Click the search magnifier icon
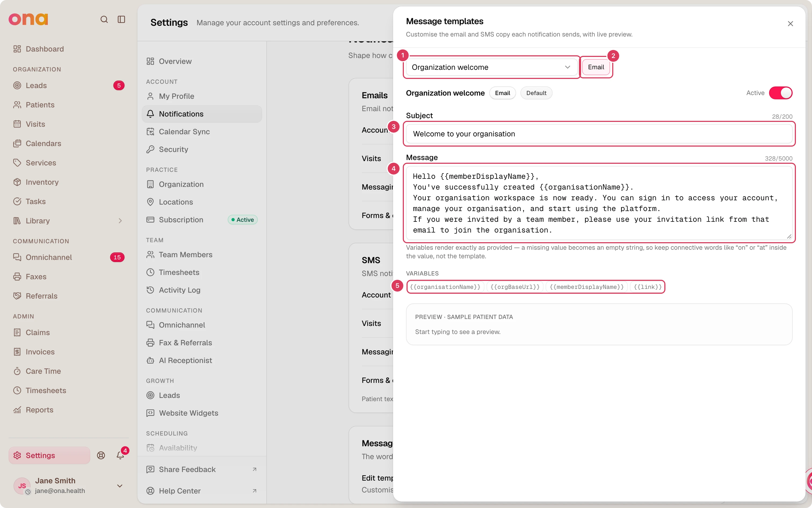 (x=104, y=19)
